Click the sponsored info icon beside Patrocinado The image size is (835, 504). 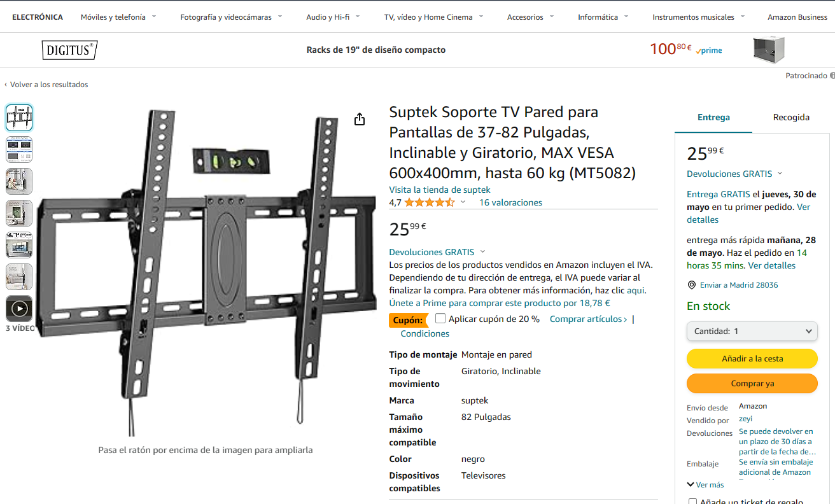point(832,76)
